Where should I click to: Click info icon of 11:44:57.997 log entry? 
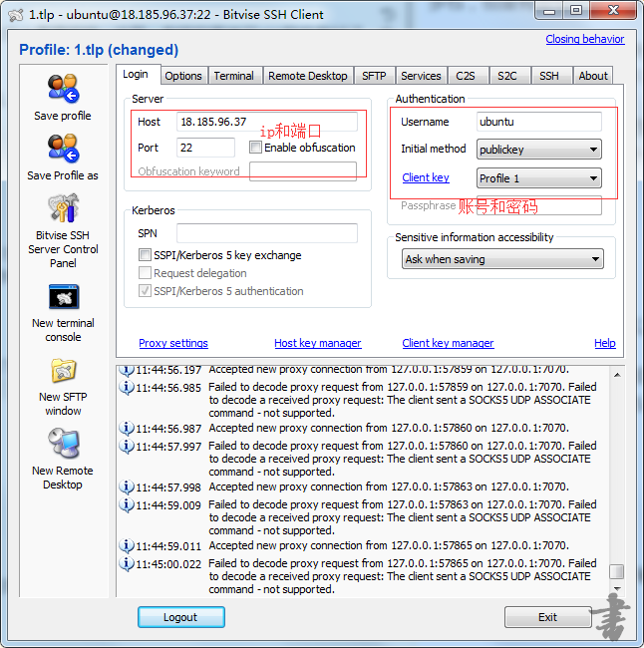127,446
